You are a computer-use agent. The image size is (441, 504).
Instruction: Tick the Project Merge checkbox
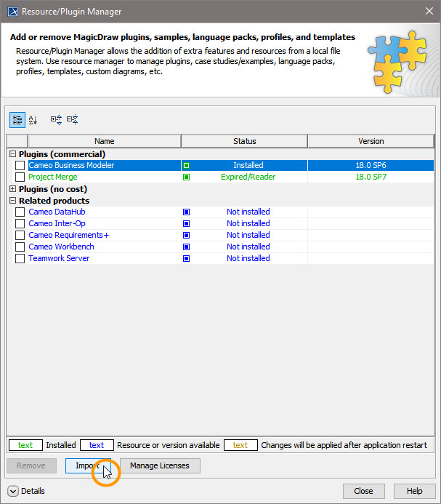click(x=20, y=177)
